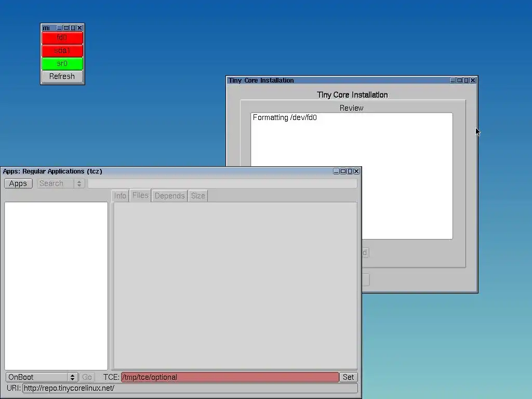Maximize the Apps Regular Applications window
Viewport: 532px width, 399px height.
click(x=343, y=171)
